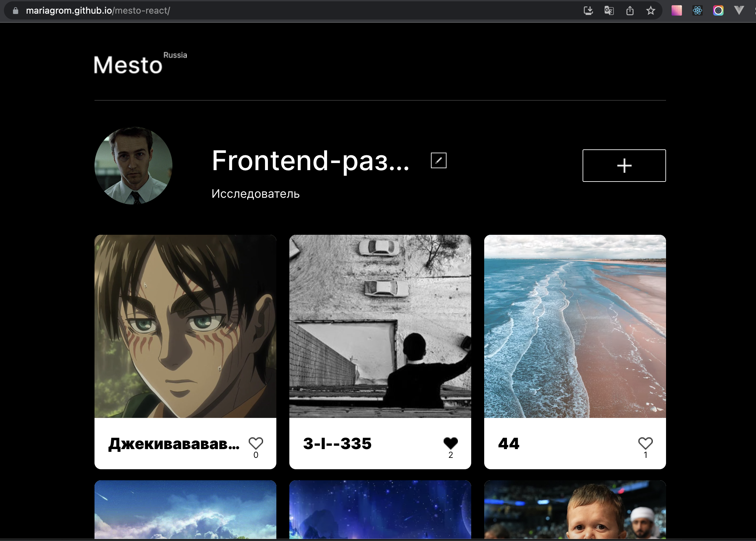Click the pink gradient extension icon
This screenshot has height=541, width=756.
point(676,11)
